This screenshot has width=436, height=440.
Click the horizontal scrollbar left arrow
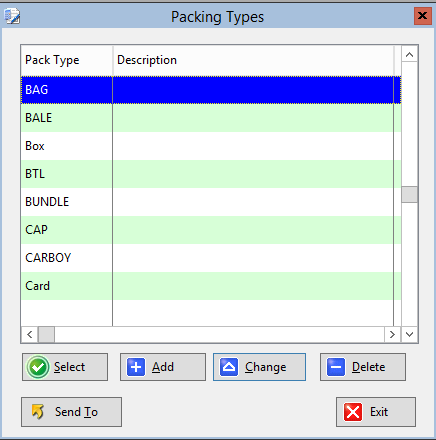pos(29,334)
